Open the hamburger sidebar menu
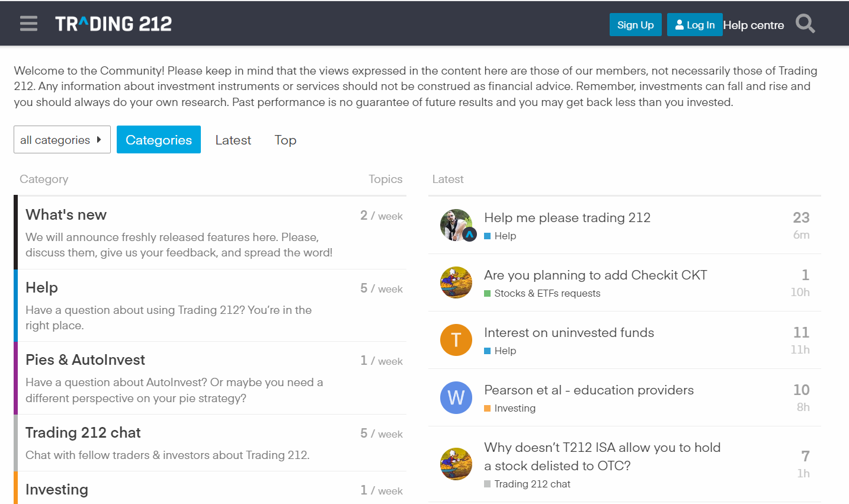Screen dimensions: 849x504 click(x=28, y=24)
